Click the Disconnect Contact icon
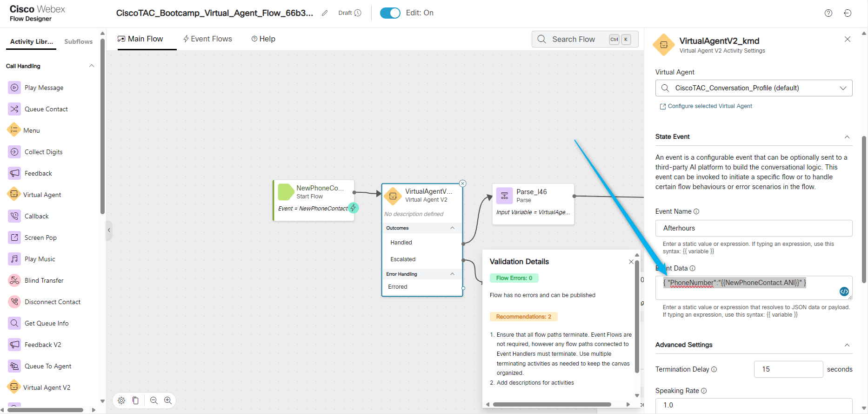Screen dimensions: 868x414 coord(14,302)
